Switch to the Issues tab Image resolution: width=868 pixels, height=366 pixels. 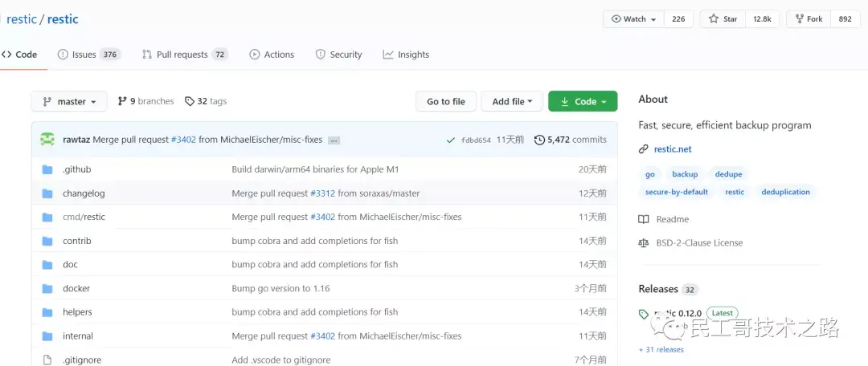tap(88, 55)
